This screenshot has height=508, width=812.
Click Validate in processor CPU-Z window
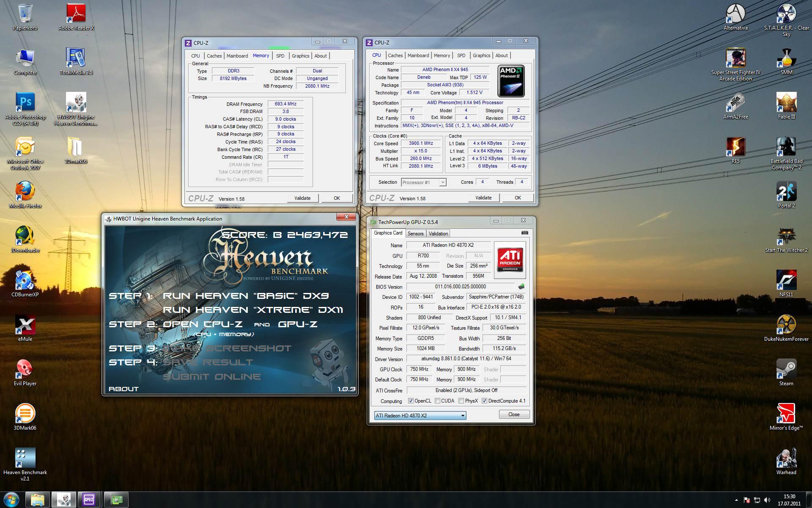tap(483, 198)
